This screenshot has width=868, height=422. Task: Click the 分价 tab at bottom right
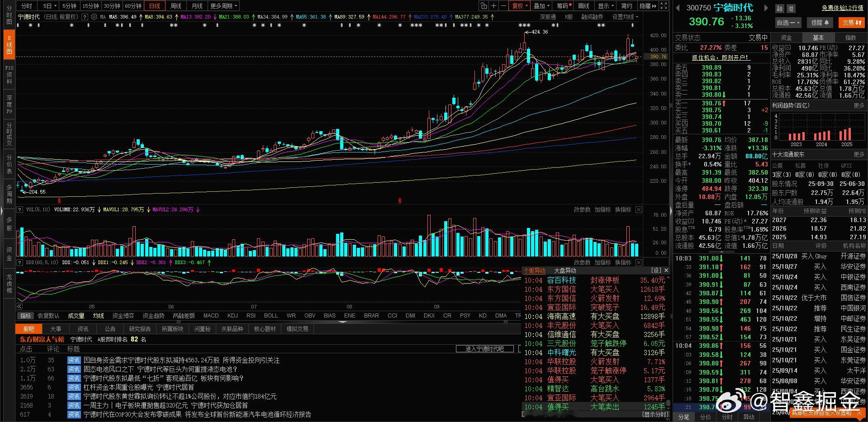click(705, 417)
